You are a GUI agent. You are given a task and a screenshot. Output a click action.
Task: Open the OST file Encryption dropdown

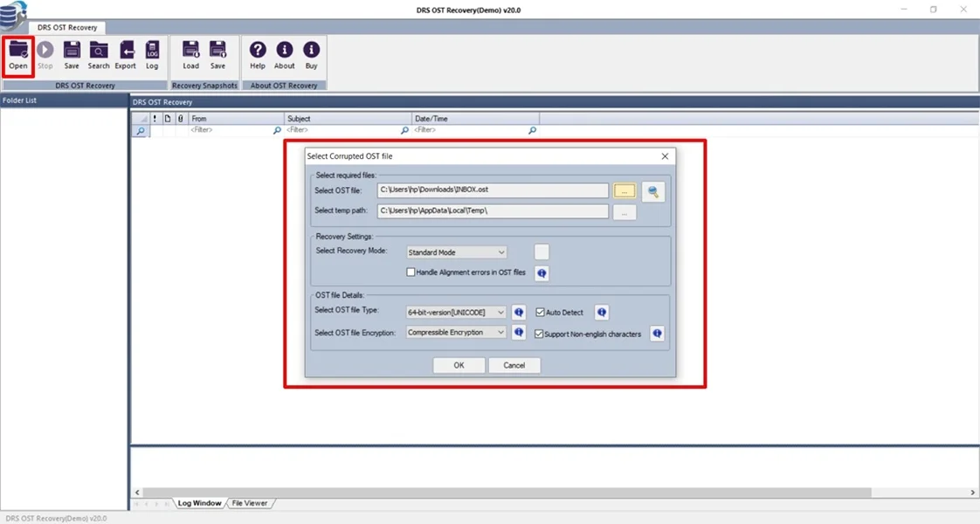point(456,332)
